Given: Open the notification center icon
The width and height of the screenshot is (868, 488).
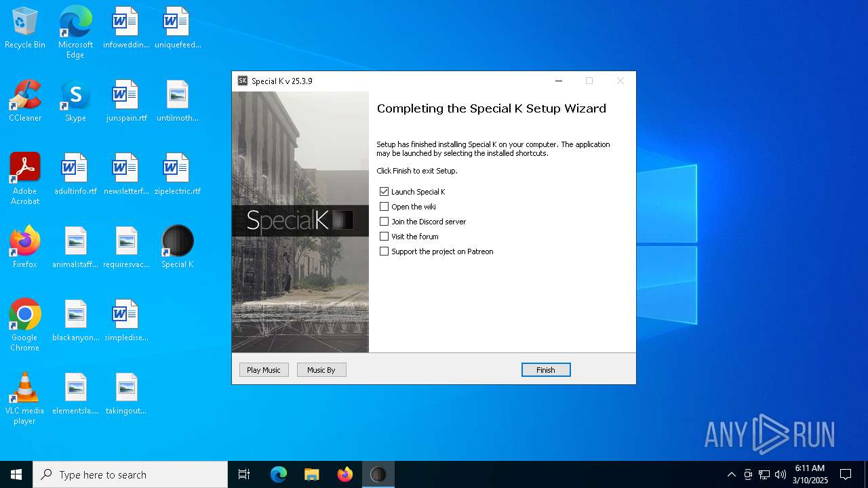Looking at the screenshot, I should point(846,474).
